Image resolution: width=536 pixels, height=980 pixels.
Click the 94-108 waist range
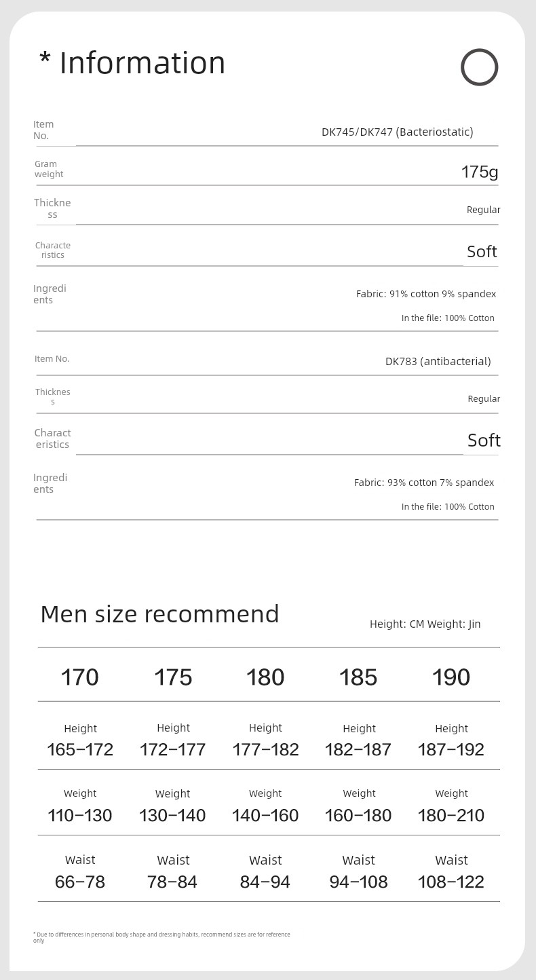(358, 882)
